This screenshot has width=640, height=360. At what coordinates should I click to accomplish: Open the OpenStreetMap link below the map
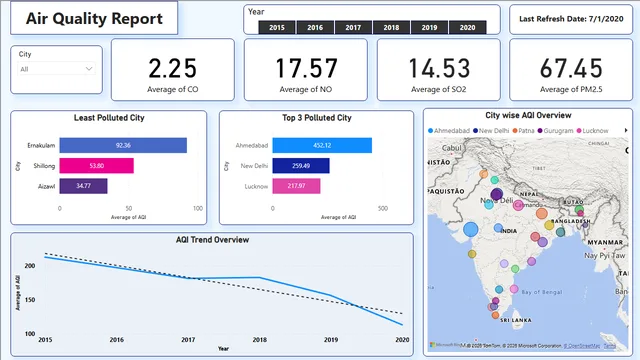coord(582,346)
